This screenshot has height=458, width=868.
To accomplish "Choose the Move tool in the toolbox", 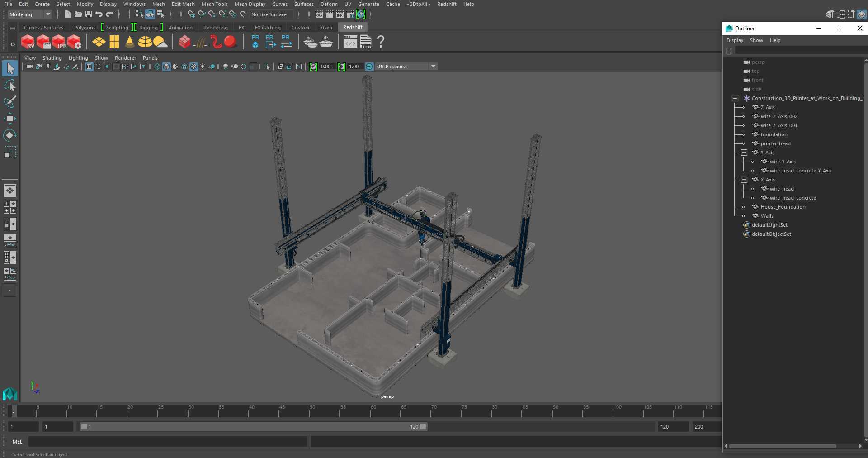I will (x=10, y=119).
